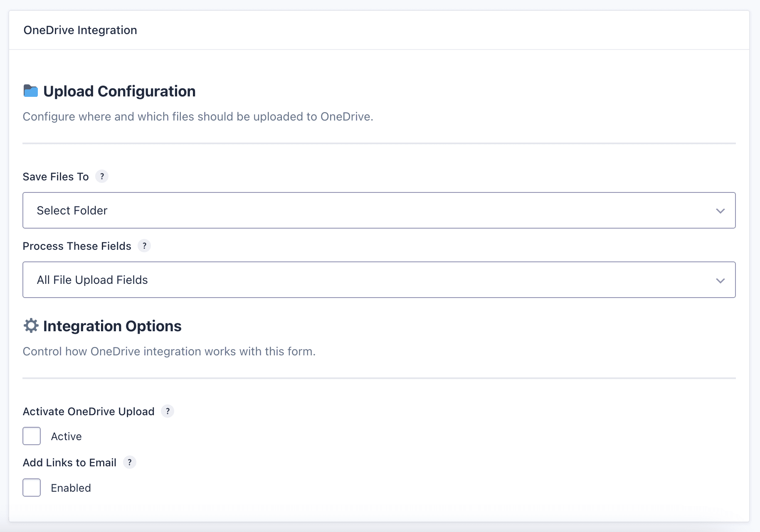Click the blue folder icon beside Upload Configuration

(x=31, y=91)
